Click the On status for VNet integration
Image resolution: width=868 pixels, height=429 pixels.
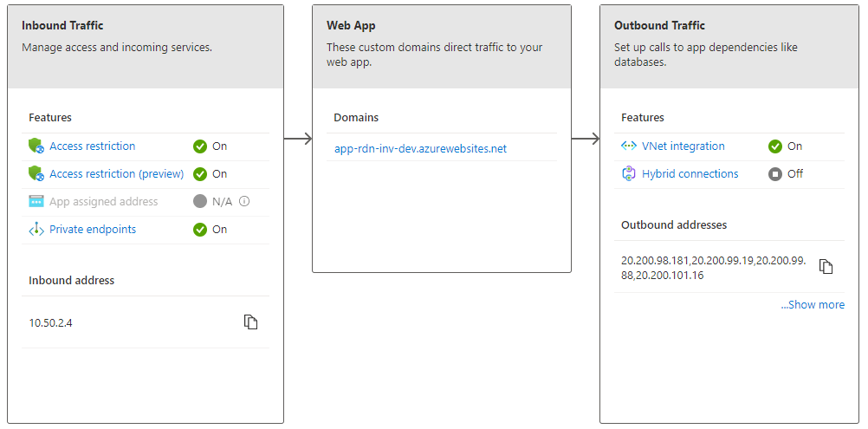pos(786,146)
